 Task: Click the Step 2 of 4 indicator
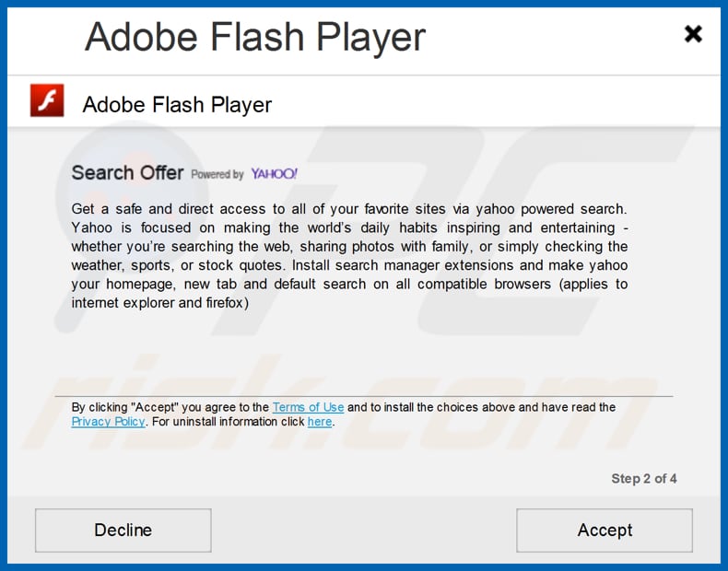pyautogui.click(x=643, y=479)
